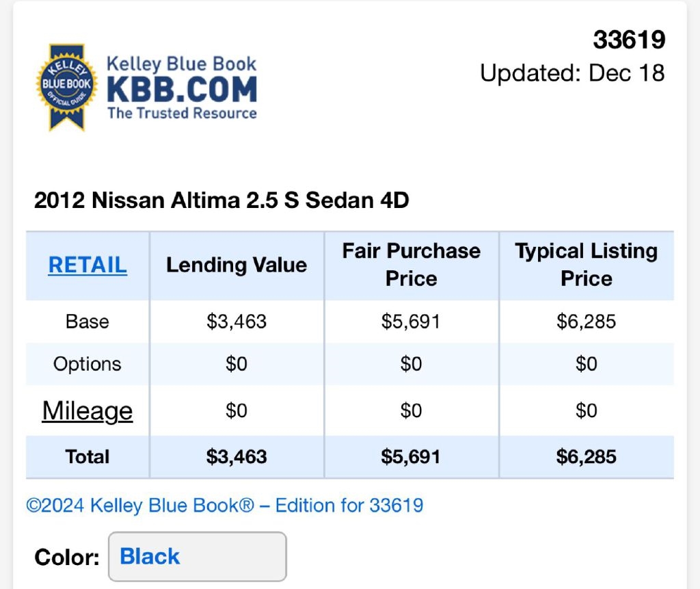Open the RETAIL link in table header
This screenshot has width=700, height=589.
point(87,265)
